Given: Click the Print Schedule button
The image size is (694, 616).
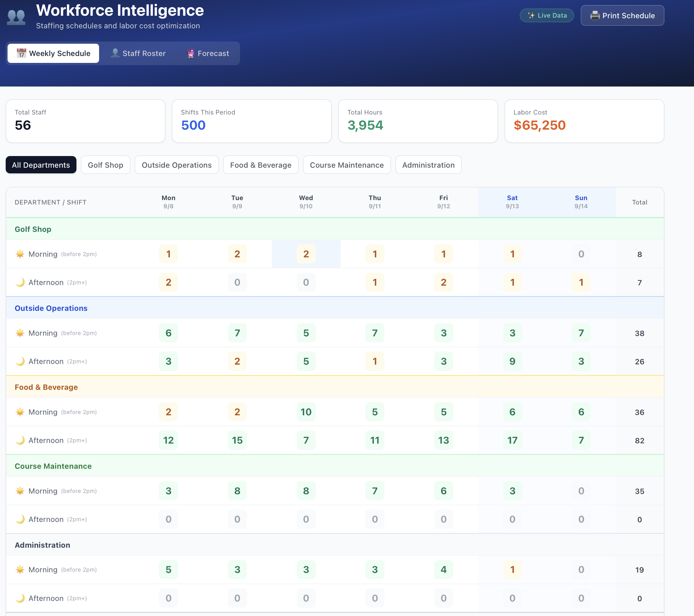Looking at the screenshot, I should coord(622,15).
